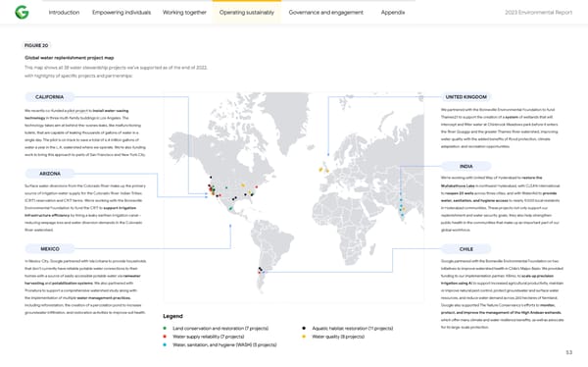Click the Global water replenishment project map heading
The height and width of the screenshot is (367, 588).
pyautogui.click(x=70, y=58)
